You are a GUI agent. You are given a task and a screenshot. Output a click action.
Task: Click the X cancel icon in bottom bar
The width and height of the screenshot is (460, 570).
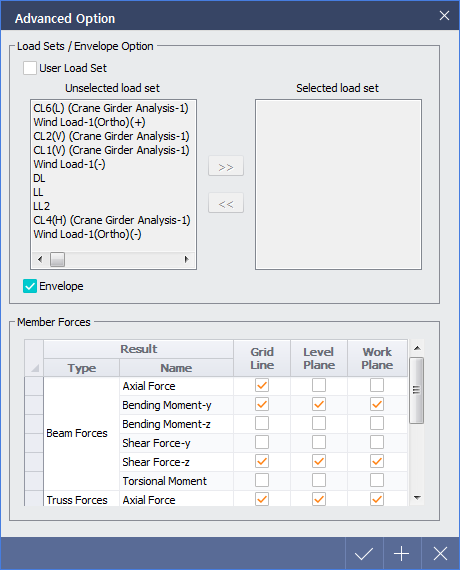(440, 554)
